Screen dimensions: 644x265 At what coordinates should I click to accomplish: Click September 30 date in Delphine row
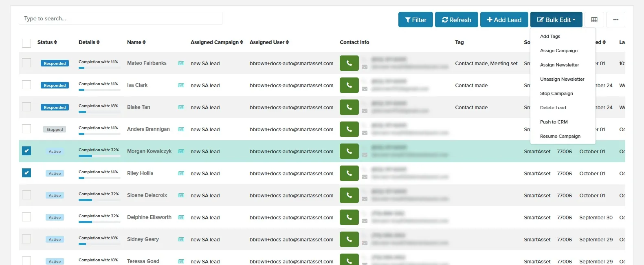point(596,217)
